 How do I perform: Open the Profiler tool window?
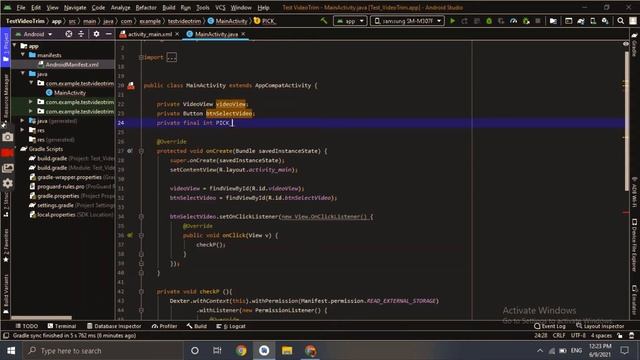(x=164, y=326)
